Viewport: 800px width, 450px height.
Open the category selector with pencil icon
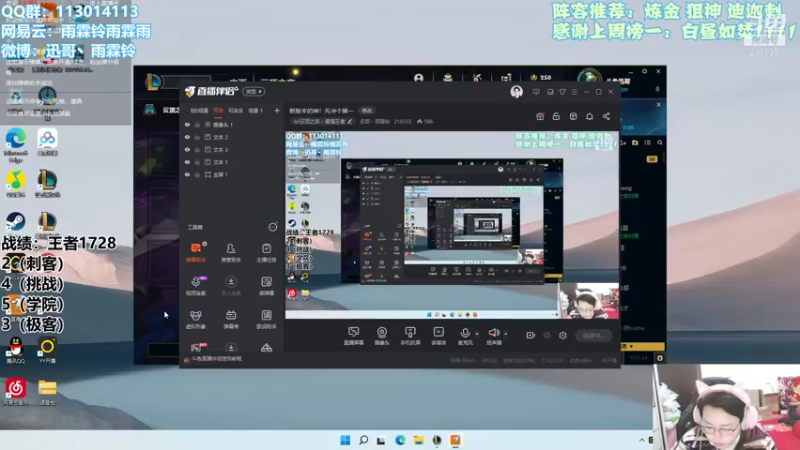coord(321,121)
